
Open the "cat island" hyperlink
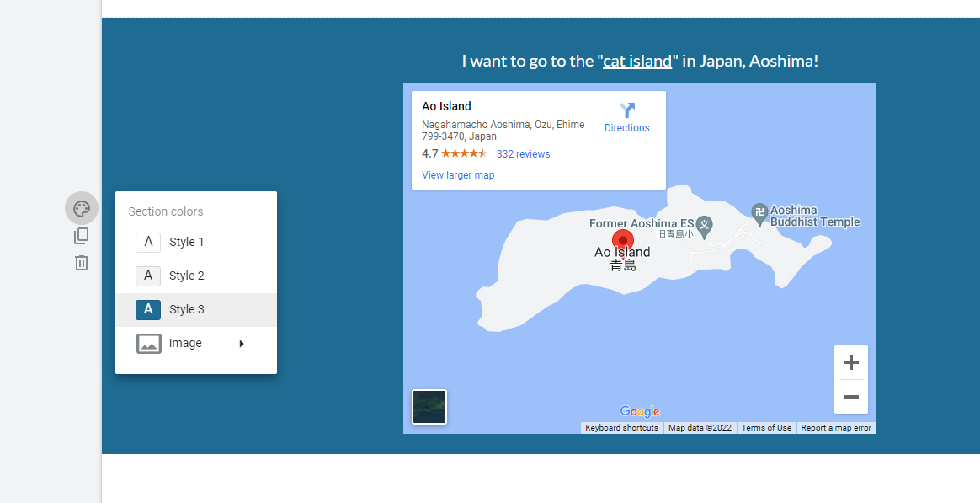(x=636, y=62)
